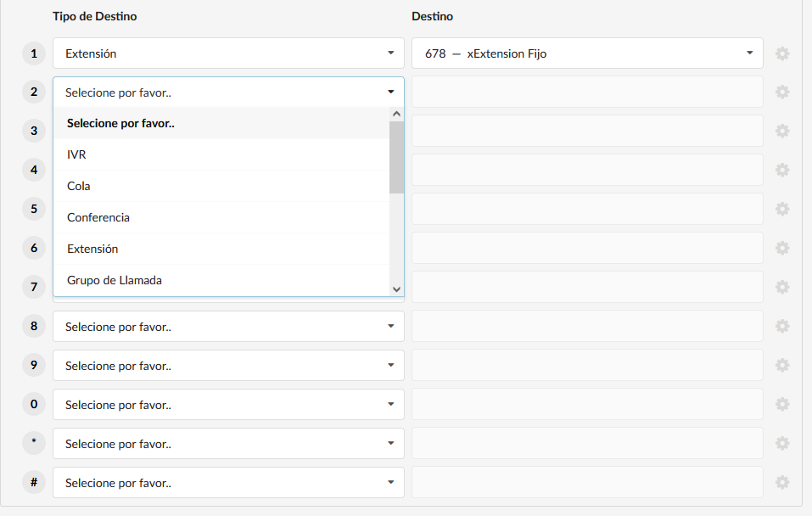Click gear icon for the * key row
Image resolution: width=812 pixels, height=516 pixels.
point(782,443)
